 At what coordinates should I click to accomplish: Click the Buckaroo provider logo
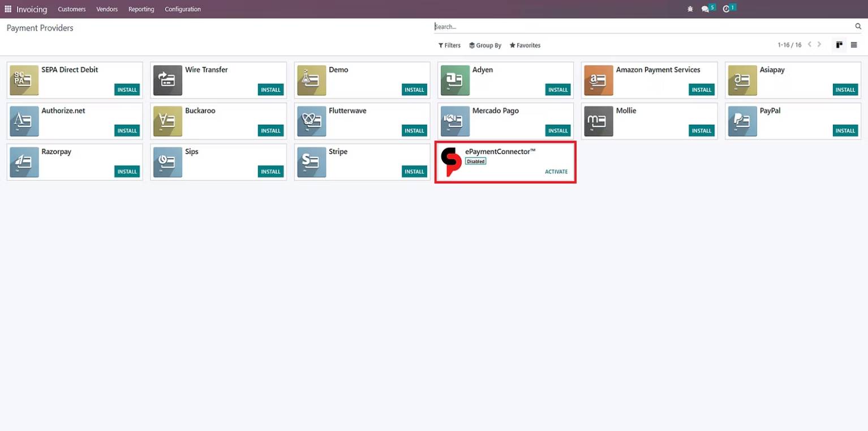coord(167,121)
